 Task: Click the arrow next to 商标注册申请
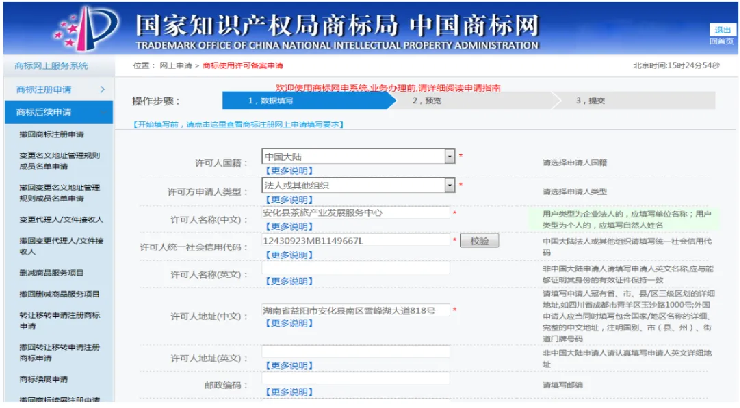pos(104,89)
